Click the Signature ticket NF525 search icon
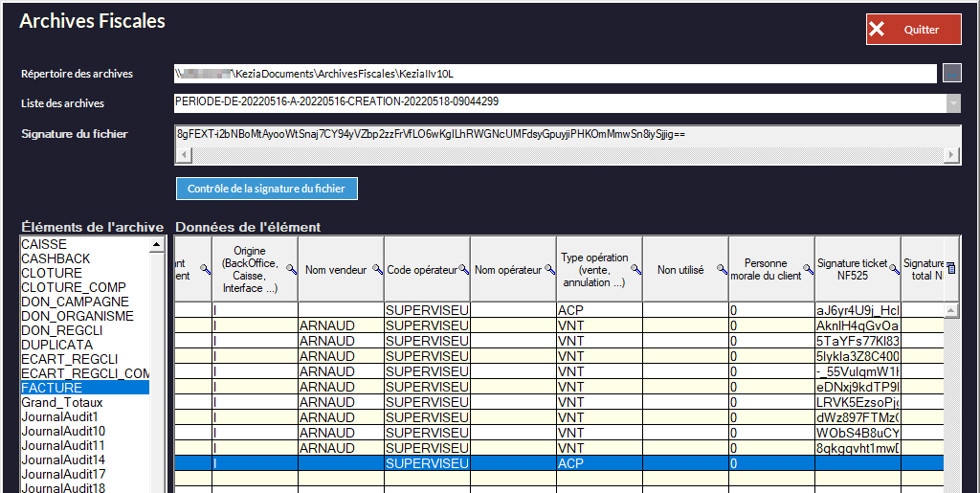 click(894, 271)
